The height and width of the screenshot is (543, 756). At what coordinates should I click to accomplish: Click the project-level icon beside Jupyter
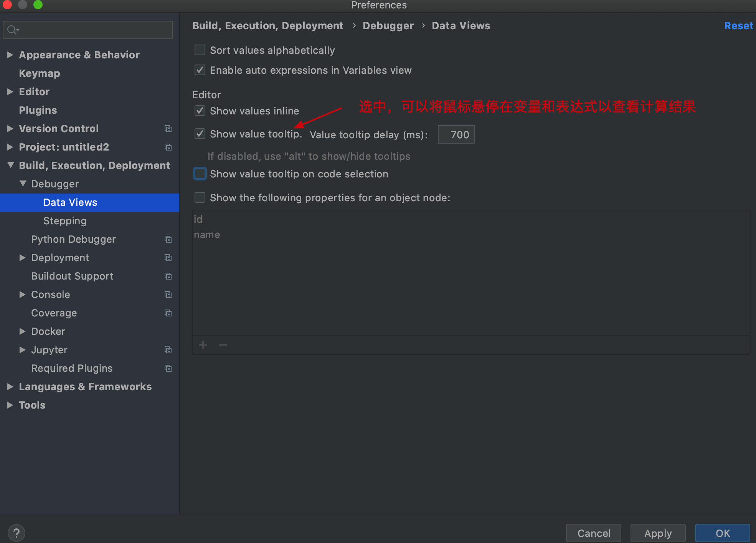pos(168,350)
